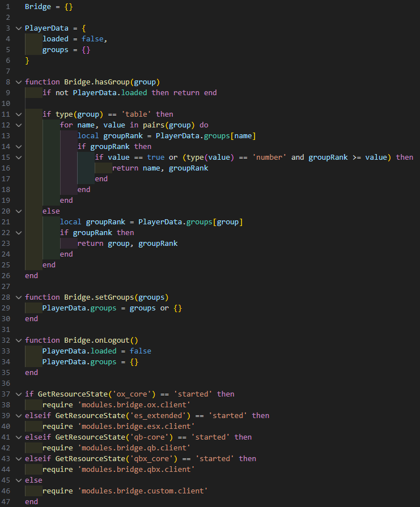Image resolution: width=420 pixels, height=507 pixels.
Task: Fold the qbx_core elseif block
Action: pos(19,458)
